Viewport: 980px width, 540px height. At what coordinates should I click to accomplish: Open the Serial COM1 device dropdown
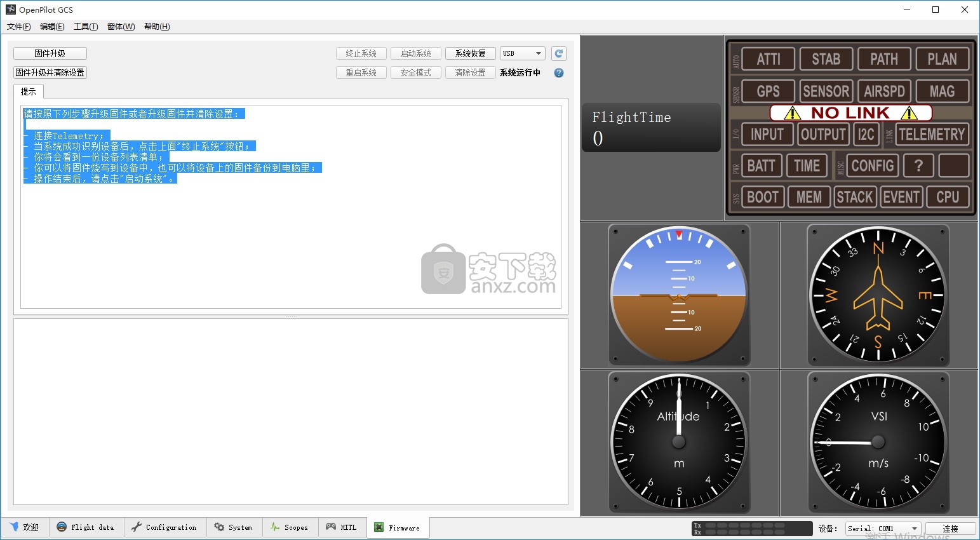pos(883,529)
